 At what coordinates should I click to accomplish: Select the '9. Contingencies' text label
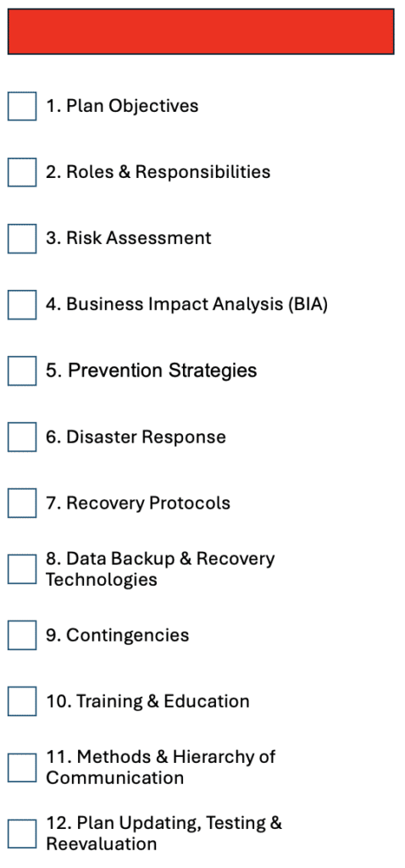(117, 635)
